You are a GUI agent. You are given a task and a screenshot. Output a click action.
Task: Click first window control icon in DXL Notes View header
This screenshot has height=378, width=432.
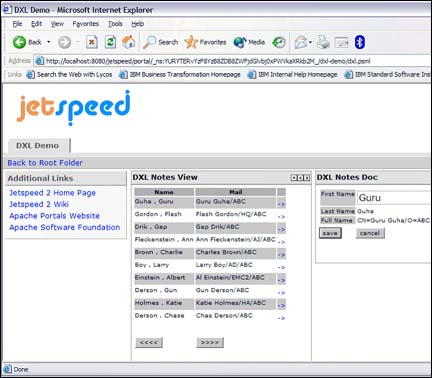294,178
